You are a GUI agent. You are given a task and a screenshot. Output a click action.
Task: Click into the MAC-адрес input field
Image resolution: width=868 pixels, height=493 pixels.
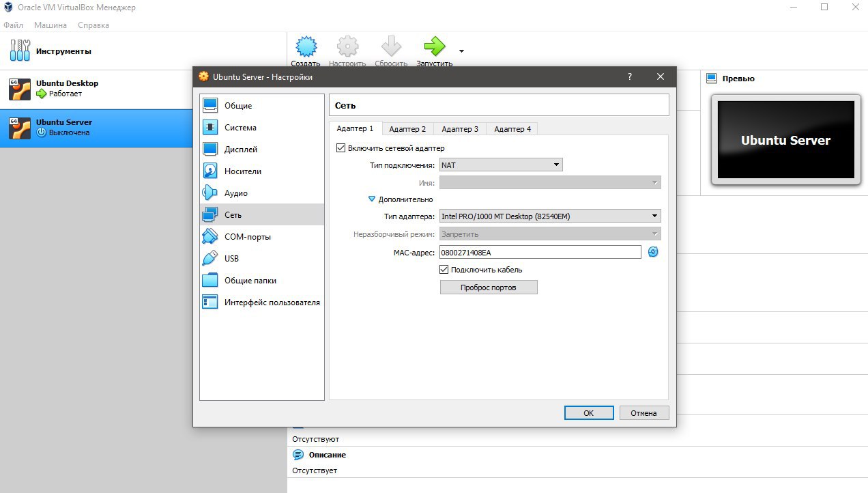(x=540, y=253)
